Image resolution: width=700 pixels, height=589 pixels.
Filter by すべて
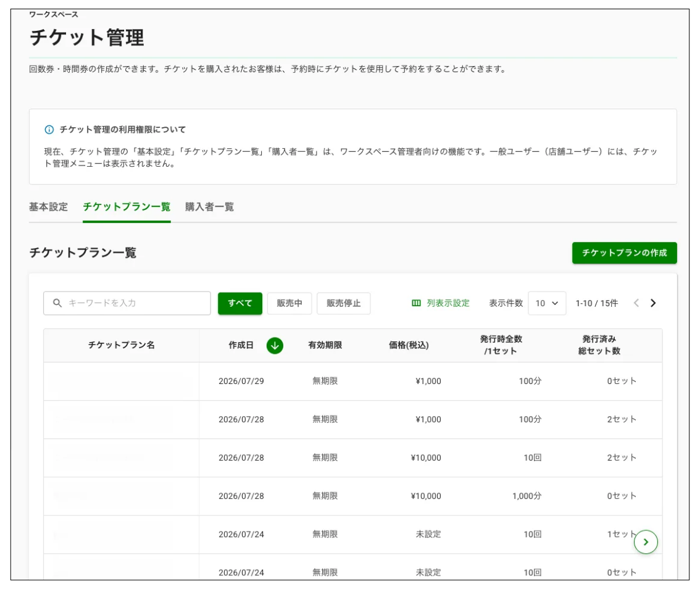pyautogui.click(x=240, y=303)
